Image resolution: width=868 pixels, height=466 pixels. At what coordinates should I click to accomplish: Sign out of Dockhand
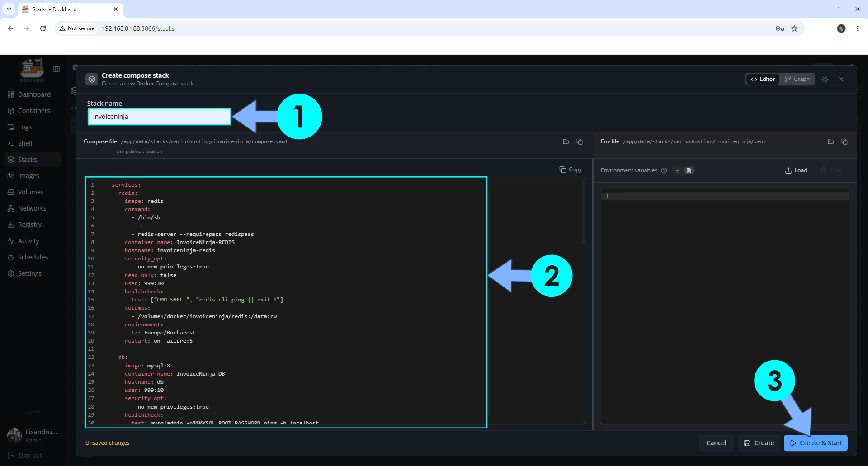25,456
